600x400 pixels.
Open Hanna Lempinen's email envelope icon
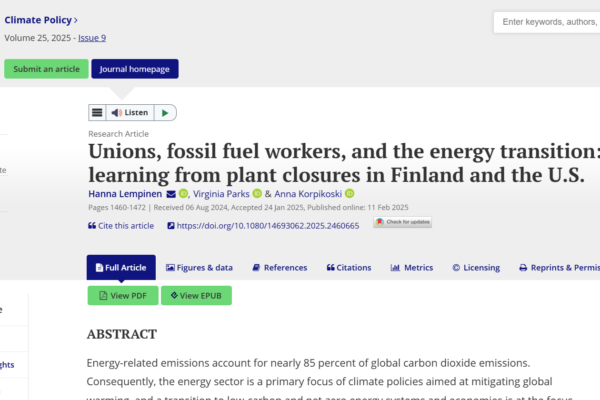click(x=171, y=194)
